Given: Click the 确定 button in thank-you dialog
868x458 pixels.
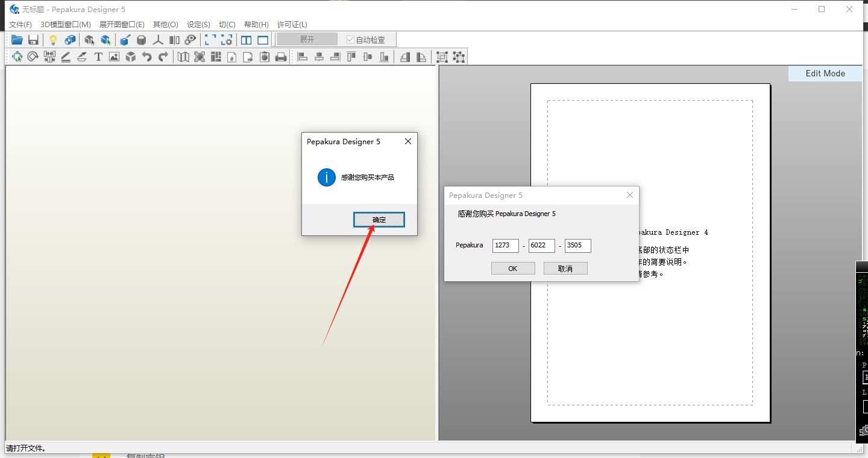Looking at the screenshot, I should click(x=379, y=220).
